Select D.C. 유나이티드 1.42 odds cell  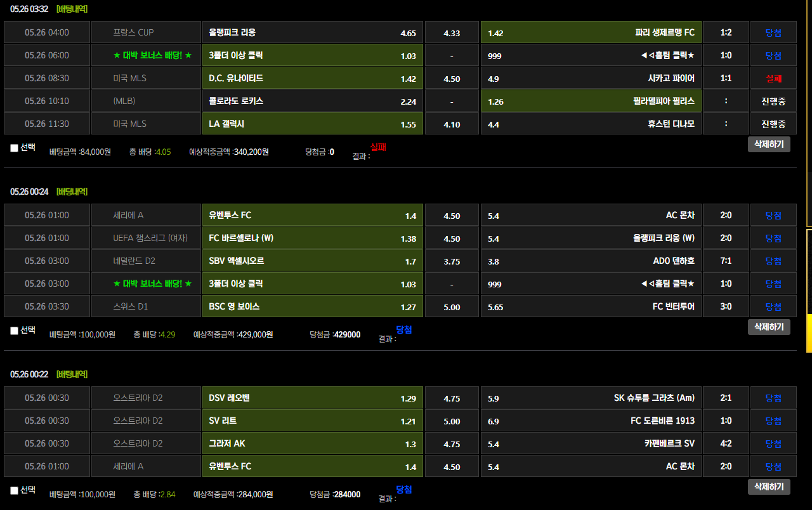coord(312,78)
